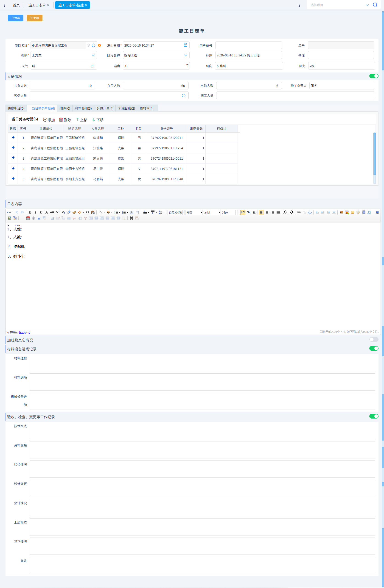Viewport: 384px width, 588px height.
Task: Insert an emoticon in the editor
Action: click(x=353, y=212)
